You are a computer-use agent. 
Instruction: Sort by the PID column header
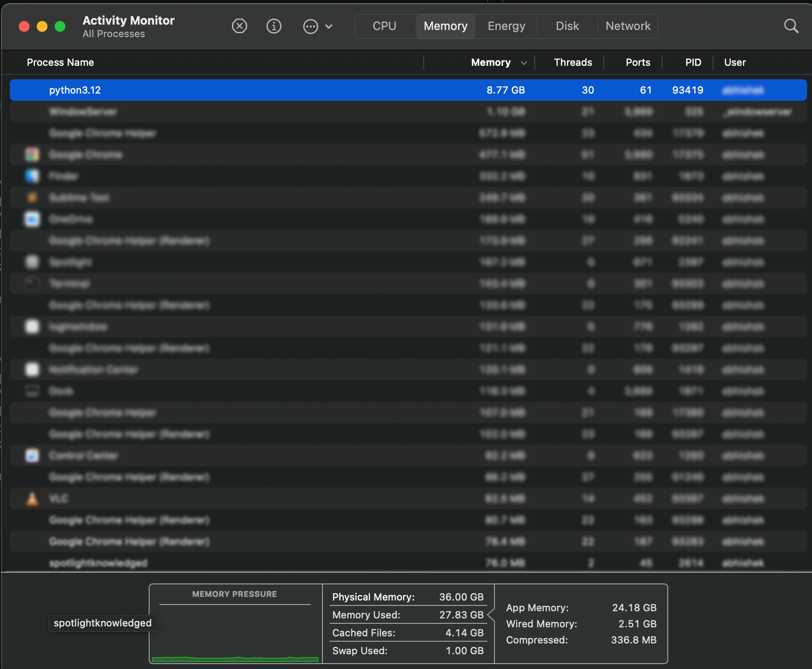[x=693, y=62]
